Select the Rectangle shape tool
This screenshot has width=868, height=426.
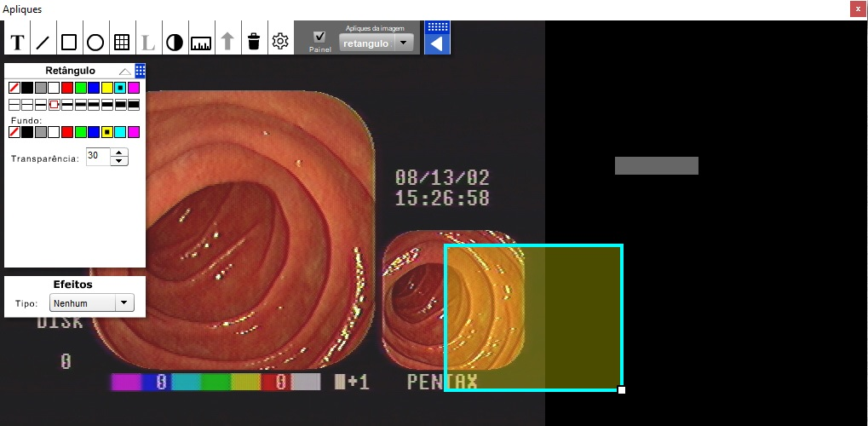click(x=69, y=42)
